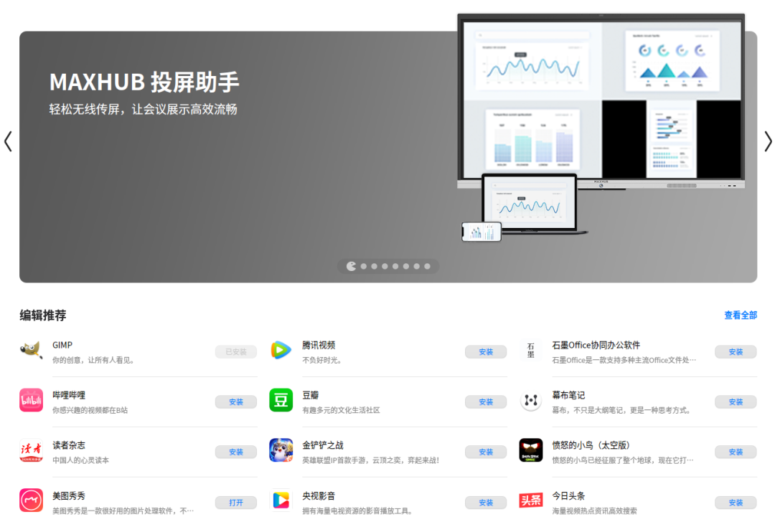Image resolution: width=775 pixels, height=532 pixels.
Task: Open the 读者杂志 app title
Action: click(69, 445)
